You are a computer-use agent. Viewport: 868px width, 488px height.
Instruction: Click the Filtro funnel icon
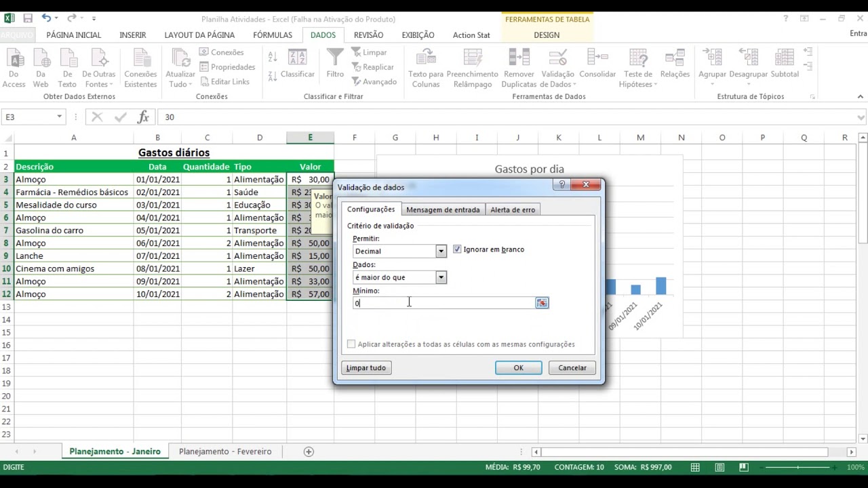point(335,58)
